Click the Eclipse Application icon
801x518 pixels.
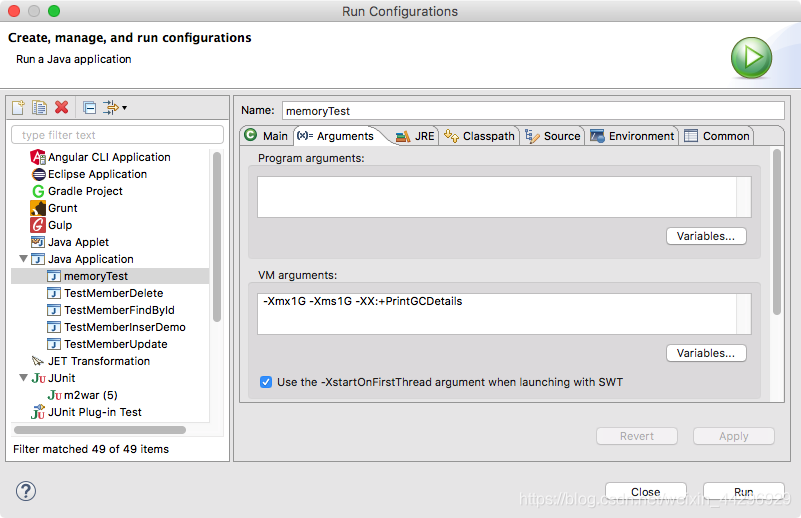tap(38, 175)
